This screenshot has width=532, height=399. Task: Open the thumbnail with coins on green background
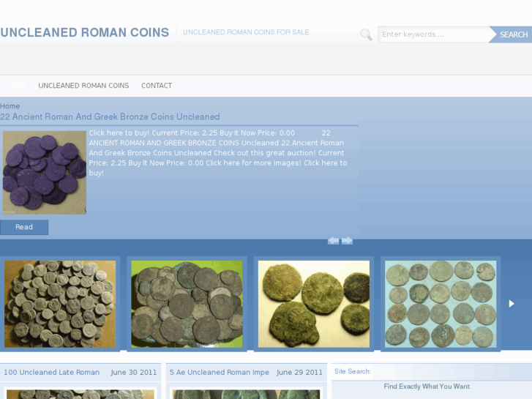click(x=187, y=304)
